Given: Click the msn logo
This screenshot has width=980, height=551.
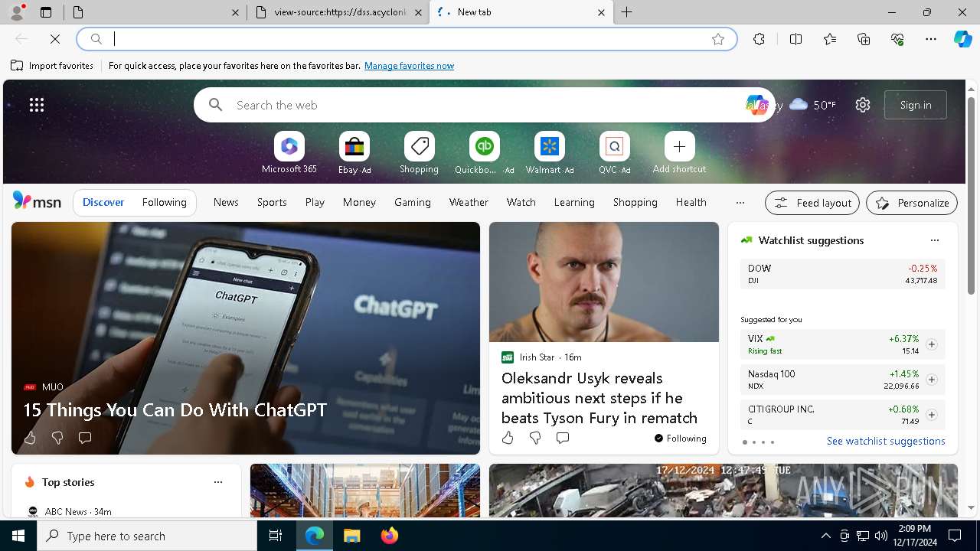Looking at the screenshot, I should pyautogui.click(x=37, y=201).
